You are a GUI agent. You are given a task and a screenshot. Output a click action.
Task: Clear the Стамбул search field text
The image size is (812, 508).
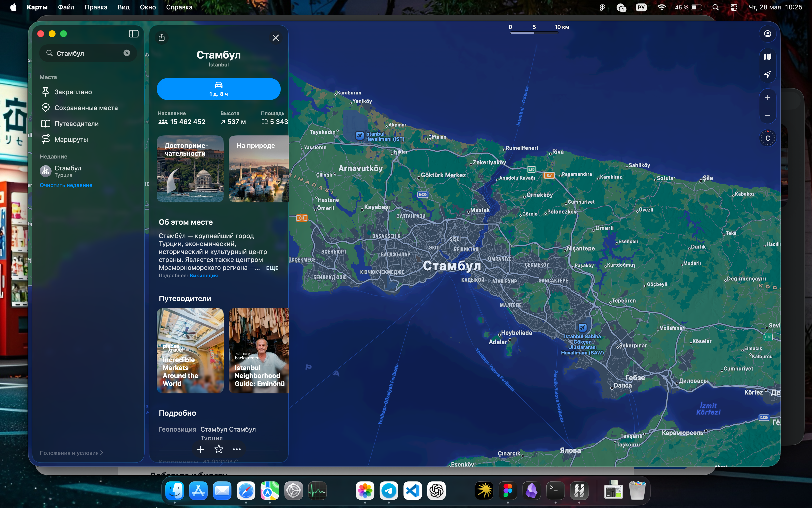click(127, 53)
